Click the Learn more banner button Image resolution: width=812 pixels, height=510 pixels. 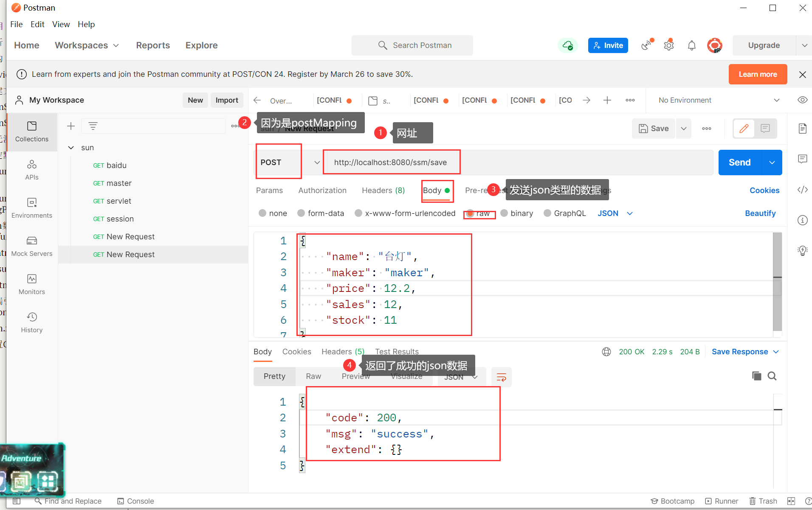[758, 74]
